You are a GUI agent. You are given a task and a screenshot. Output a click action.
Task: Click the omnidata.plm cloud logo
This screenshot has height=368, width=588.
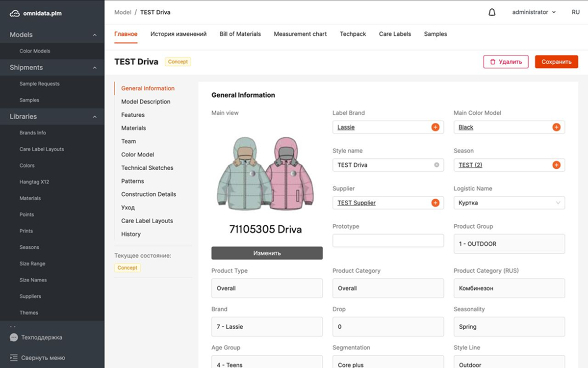15,13
